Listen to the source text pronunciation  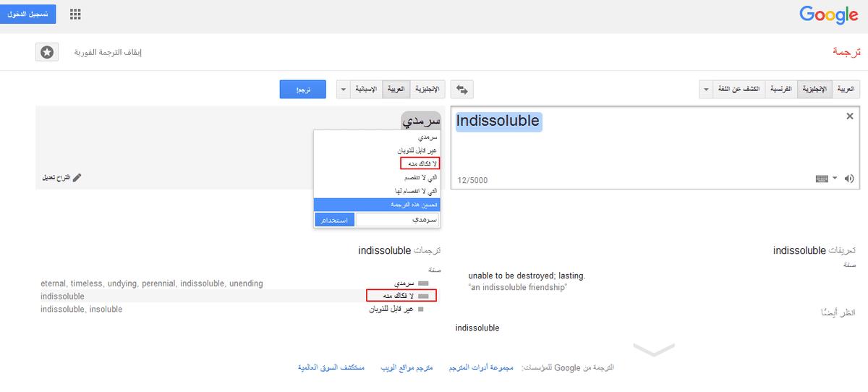click(x=848, y=179)
